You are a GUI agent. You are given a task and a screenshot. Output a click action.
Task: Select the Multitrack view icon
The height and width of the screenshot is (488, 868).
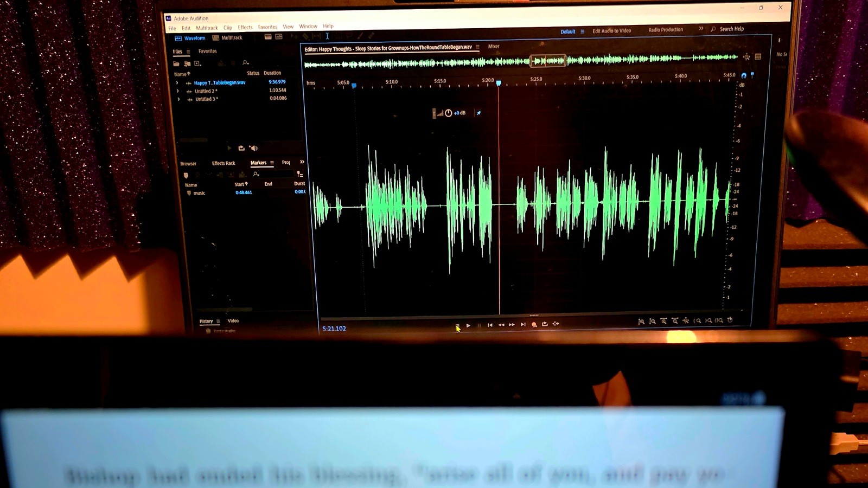[x=216, y=38]
